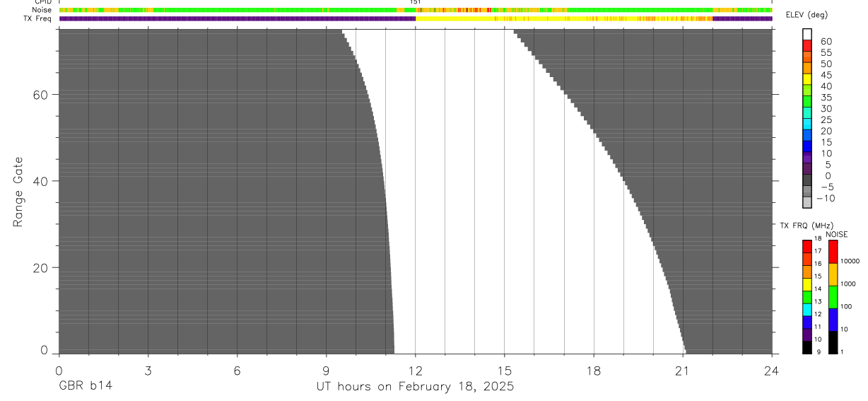This screenshot has height=401, width=868.
Task: Click x-axis tick label '18'
Action: pos(594,371)
